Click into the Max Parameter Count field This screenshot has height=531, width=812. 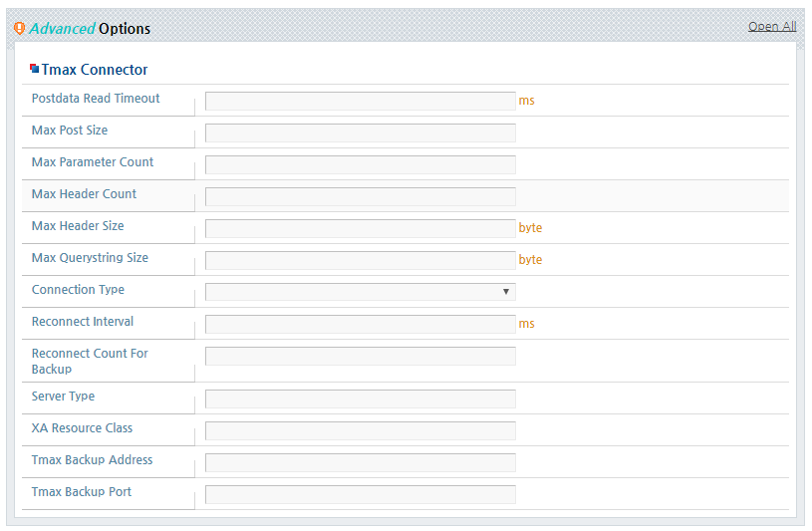[361, 164]
